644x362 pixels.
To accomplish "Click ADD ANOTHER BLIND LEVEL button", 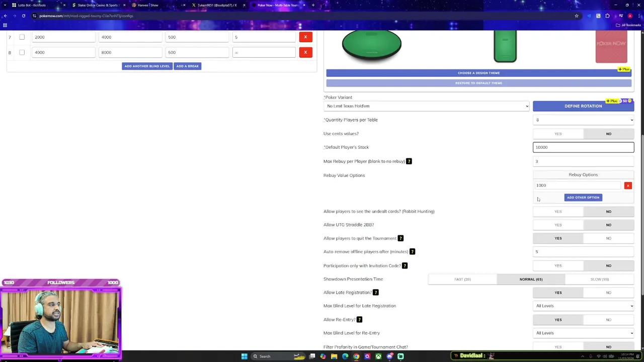I will (x=147, y=66).
